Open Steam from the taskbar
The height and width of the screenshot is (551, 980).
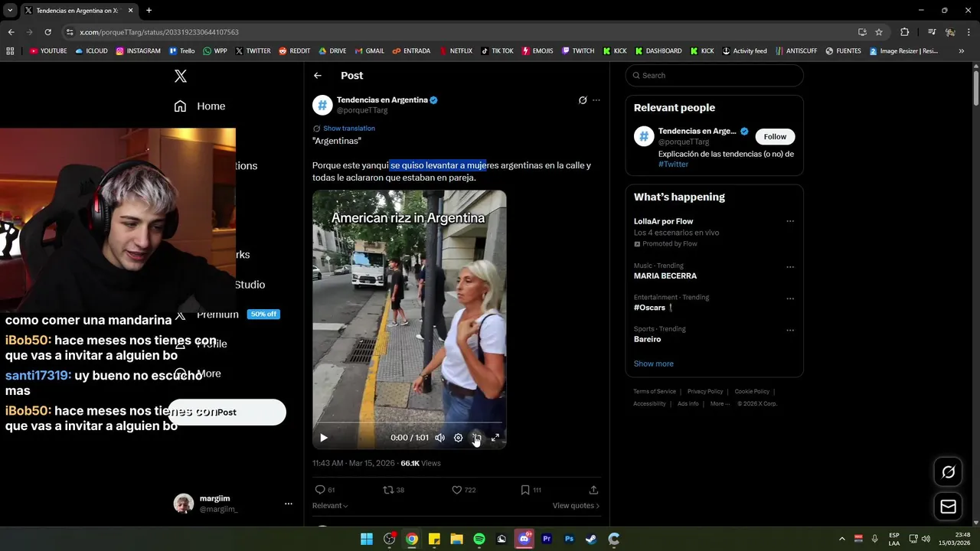(591, 539)
